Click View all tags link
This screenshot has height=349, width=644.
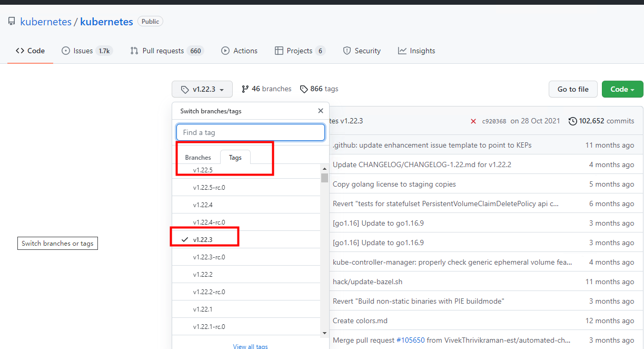[250, 346]
